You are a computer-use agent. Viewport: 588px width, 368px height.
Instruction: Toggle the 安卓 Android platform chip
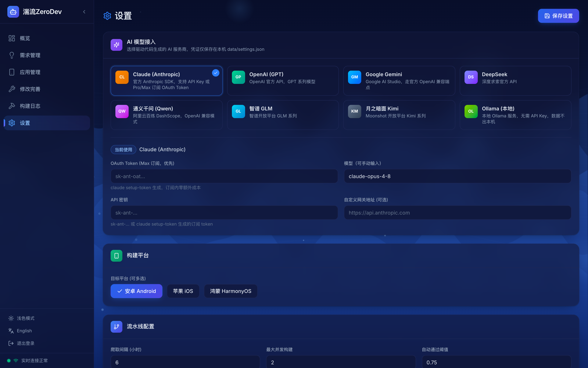point(136,291)
